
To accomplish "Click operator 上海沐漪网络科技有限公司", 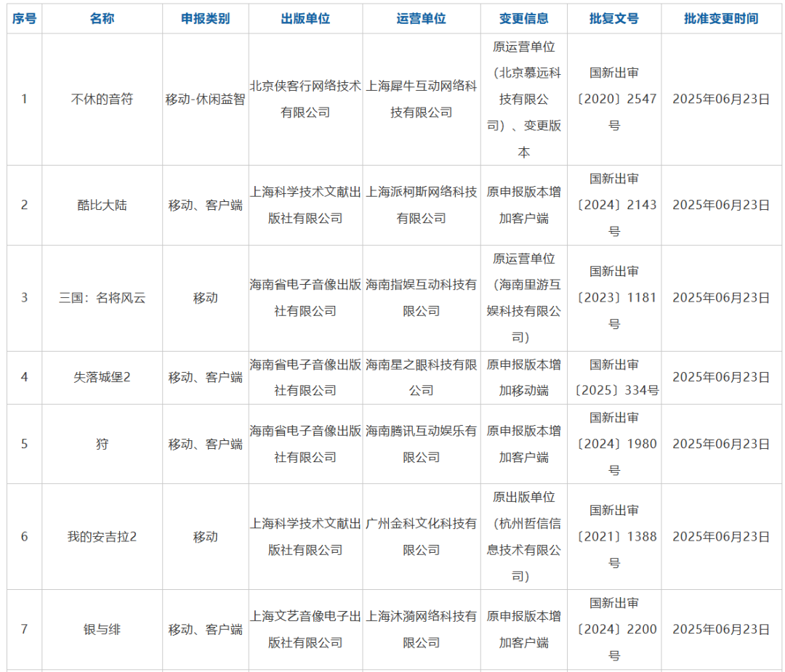I will click(421, 629).
